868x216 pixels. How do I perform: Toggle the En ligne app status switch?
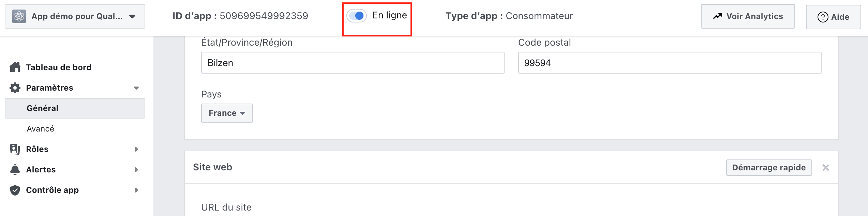[357, 16]
